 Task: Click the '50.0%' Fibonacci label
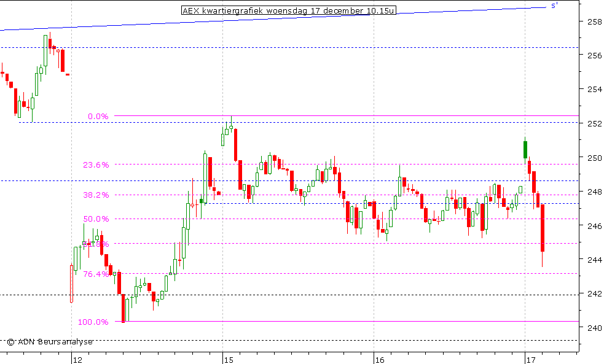pyautogui.click(x=96, y=219)
